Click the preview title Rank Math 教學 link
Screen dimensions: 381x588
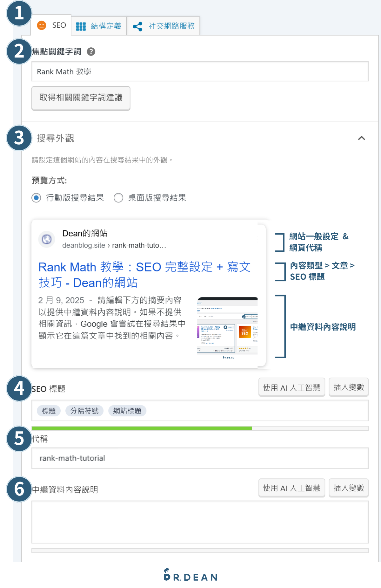144,275
